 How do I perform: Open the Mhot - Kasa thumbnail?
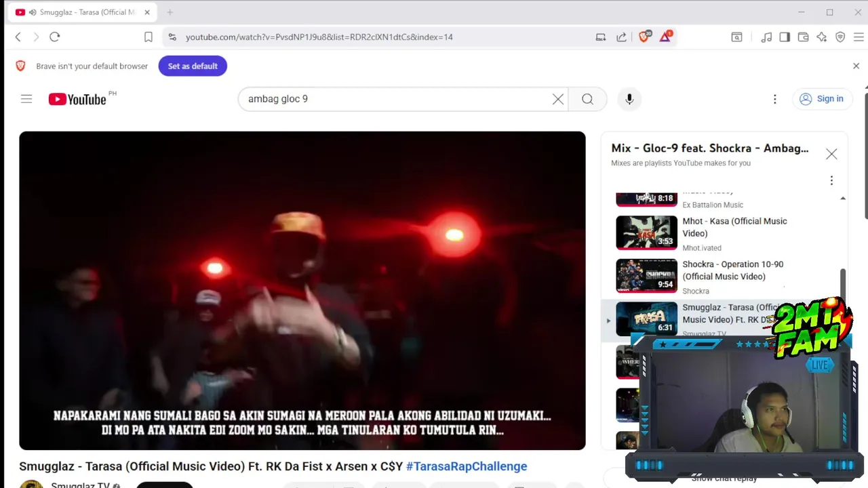tap(646, 232)
